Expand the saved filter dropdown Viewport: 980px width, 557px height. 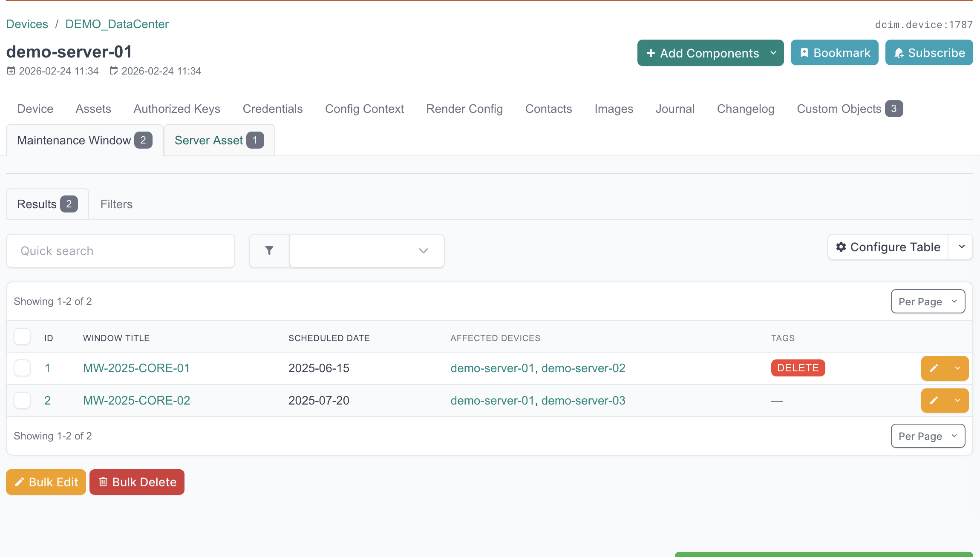click(367, 251)
